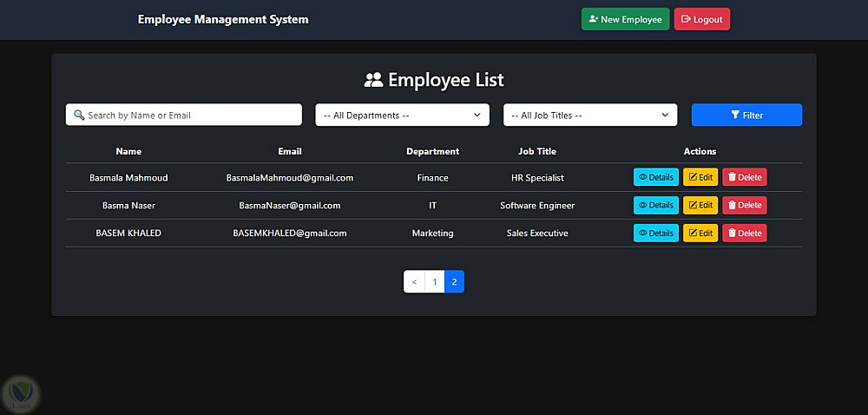868x415 pixels.
Task: Click the Department column header
Action: click(x=433, y=151)
